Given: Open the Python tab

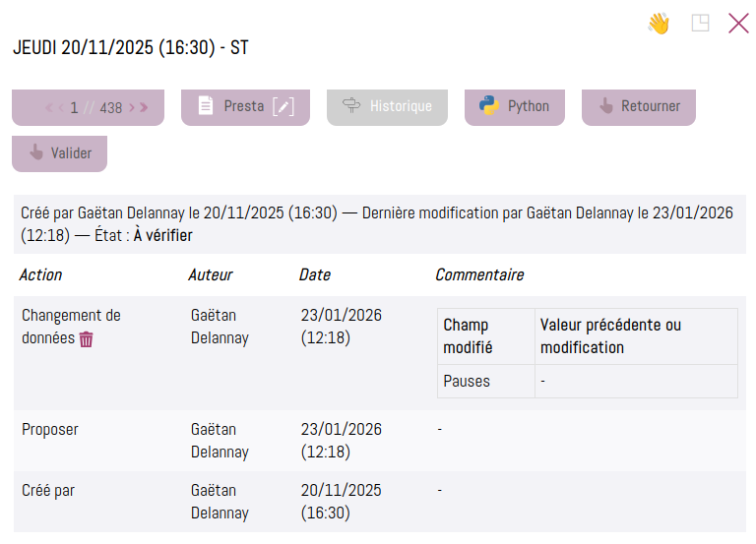Looking at the screenshot, I should click(515, 106).
